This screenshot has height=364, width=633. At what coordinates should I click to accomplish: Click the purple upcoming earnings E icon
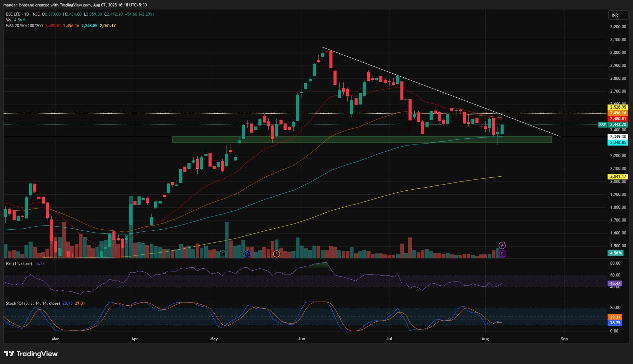click(x=502, y=254)
